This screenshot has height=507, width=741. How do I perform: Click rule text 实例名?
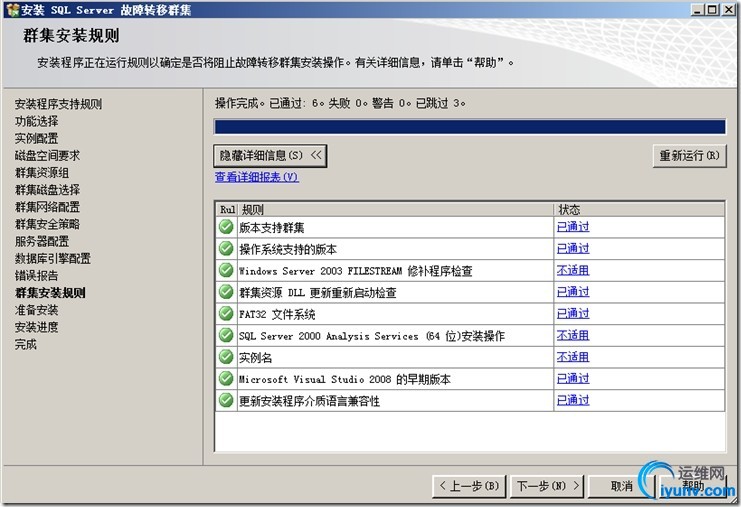click(255, 358)
